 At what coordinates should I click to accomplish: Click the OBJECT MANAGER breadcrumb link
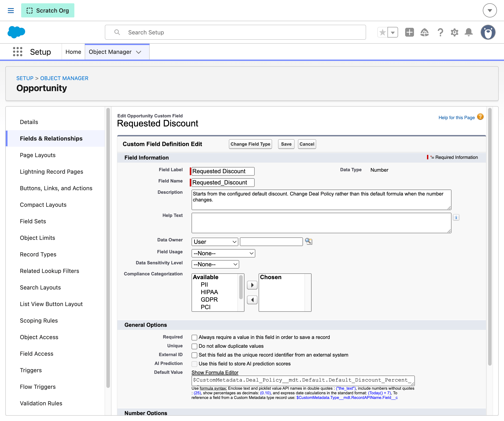pyautogui.click(x=64, y=78)
